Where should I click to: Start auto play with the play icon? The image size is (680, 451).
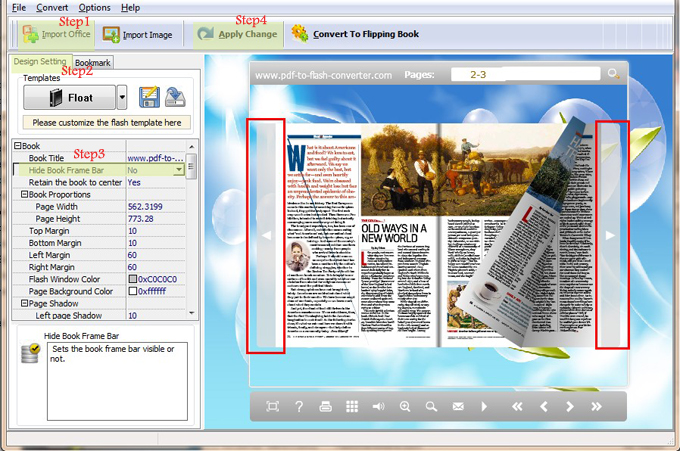pyautogui.click(x=484, y=406)
